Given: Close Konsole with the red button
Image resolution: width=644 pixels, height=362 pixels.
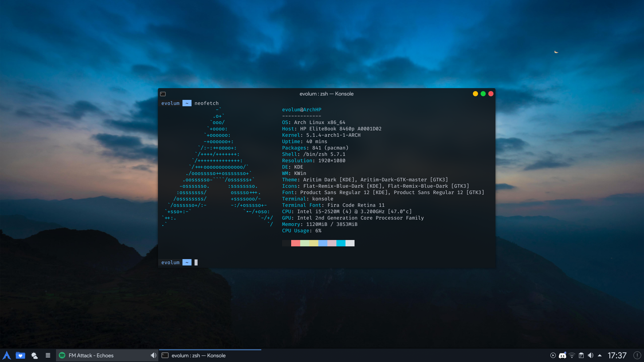Looking at the screenshot, I should coord(491,94).
